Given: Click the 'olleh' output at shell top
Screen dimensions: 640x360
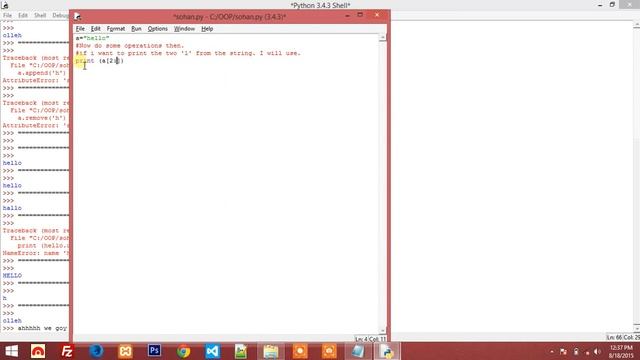Looking at the screenshot, I should (12, 36).
